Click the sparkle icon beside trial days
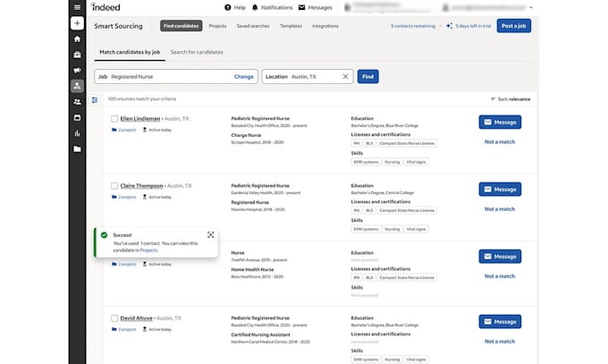The width and height of the screenshot is (608, 364). pyautogui.click(x=449, y=26)
